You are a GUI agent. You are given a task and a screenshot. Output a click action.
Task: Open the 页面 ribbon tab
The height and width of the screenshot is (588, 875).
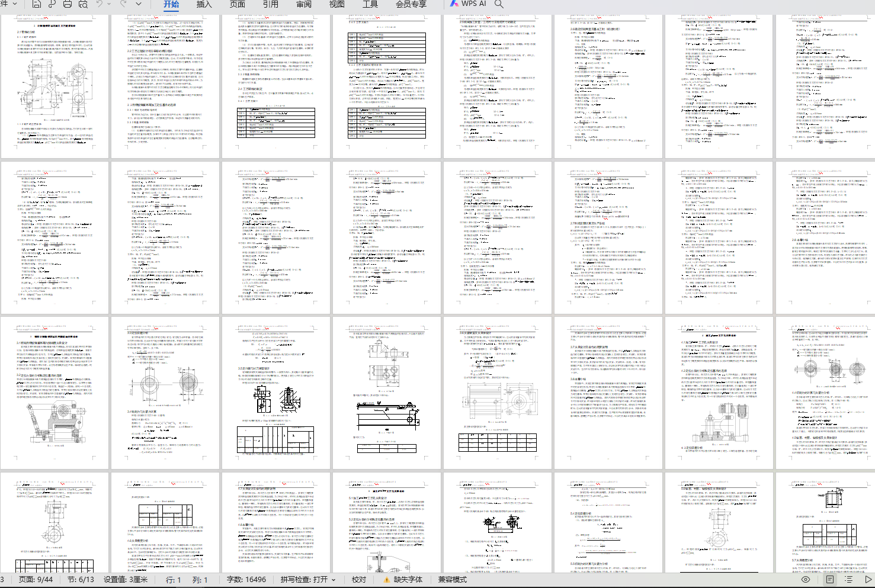[x=238, y=4]
